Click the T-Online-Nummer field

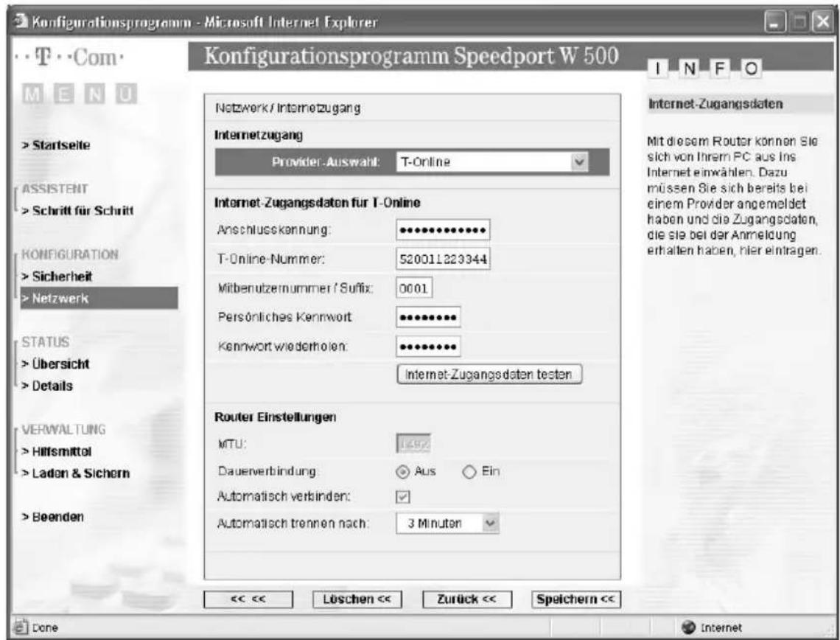[443, 260]
